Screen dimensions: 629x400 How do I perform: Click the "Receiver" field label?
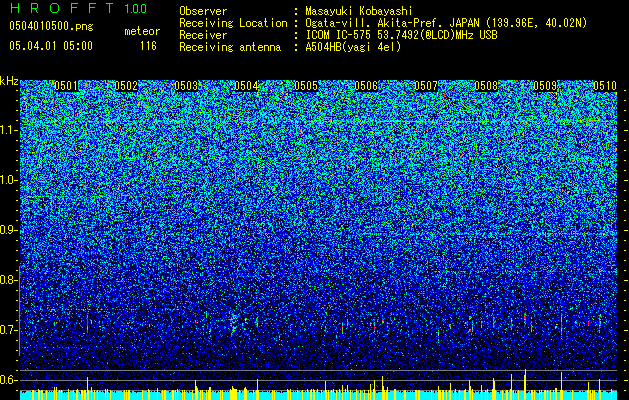(203, 35)
